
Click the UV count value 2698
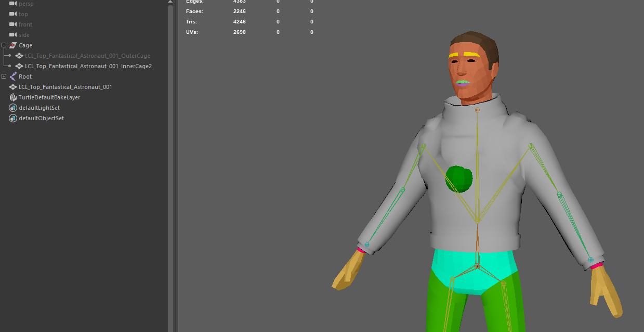[x=240, y=32]
